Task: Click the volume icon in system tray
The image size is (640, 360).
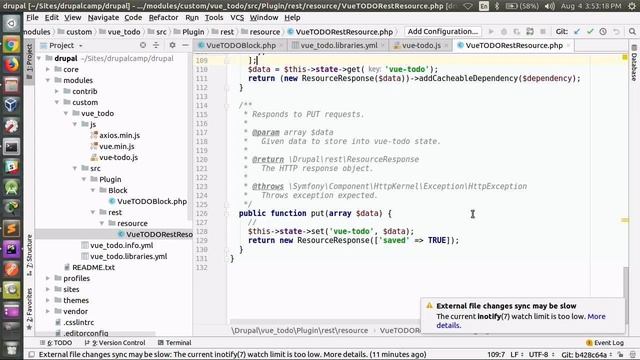Action: click(549, 6)
